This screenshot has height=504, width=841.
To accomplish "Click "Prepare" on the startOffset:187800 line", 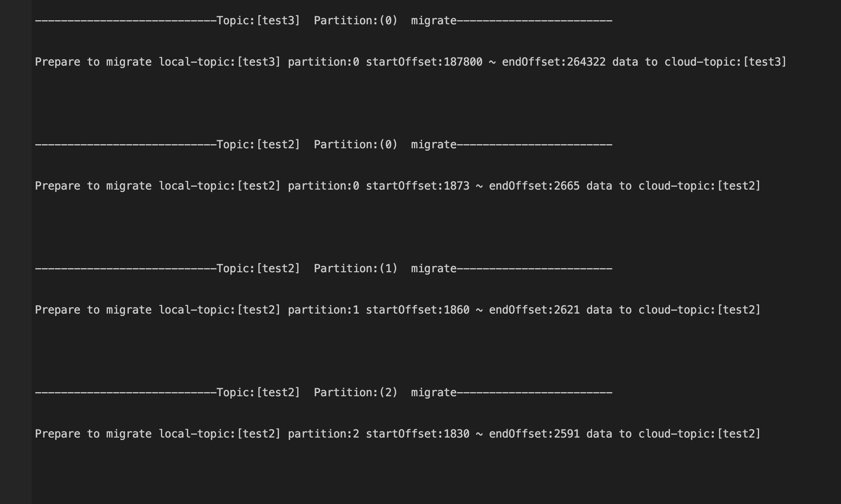I will point(58,62).
